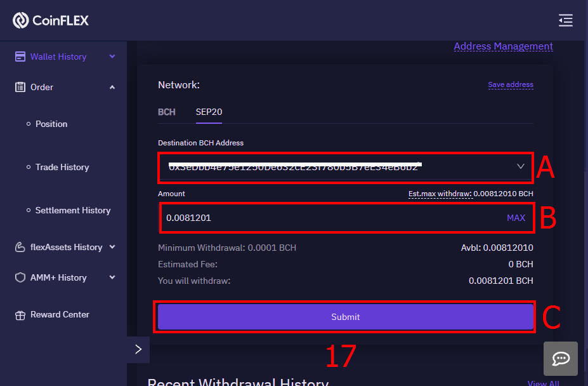
Task: Click MAX in the amount field
Action: 516,218
